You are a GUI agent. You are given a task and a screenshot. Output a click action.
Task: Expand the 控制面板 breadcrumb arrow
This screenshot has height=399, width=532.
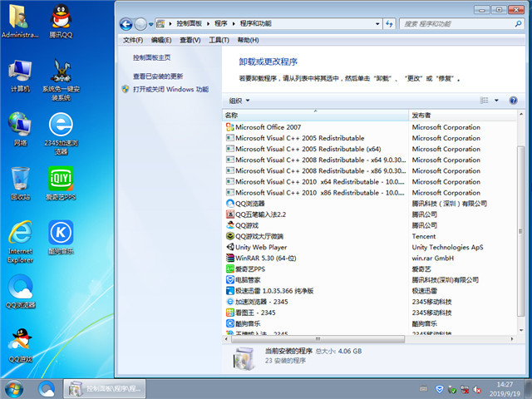[209, 24]
